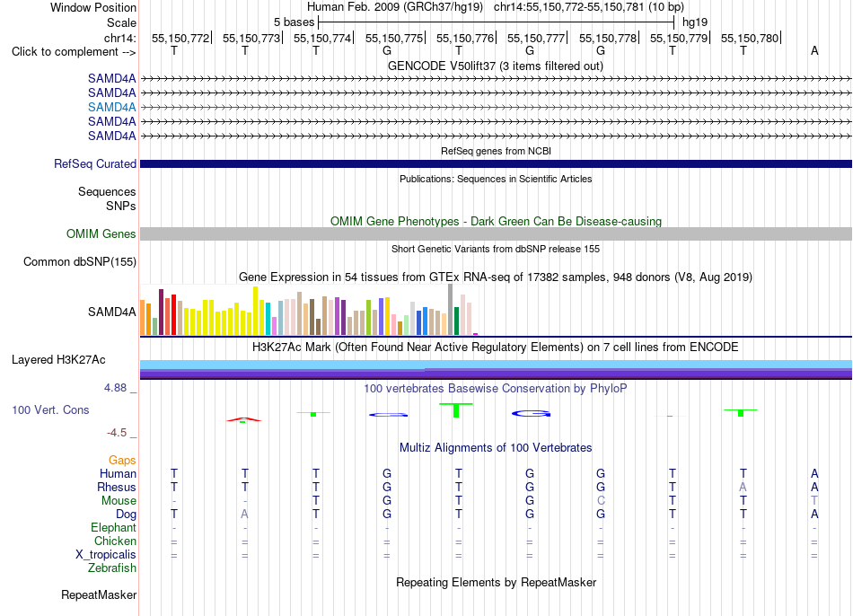
Task: Click the "Common dbSNP(155)" track label
Action: pos(79,261)
